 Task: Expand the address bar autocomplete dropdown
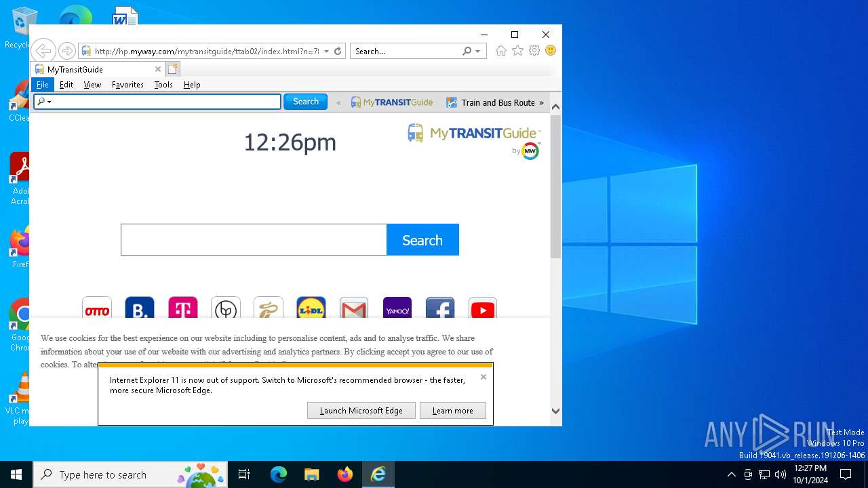click(x=326, y=52)
